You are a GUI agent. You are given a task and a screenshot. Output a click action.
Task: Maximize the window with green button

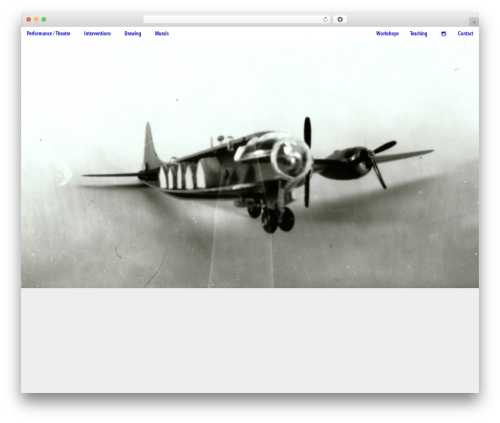(x=44, y=19)
